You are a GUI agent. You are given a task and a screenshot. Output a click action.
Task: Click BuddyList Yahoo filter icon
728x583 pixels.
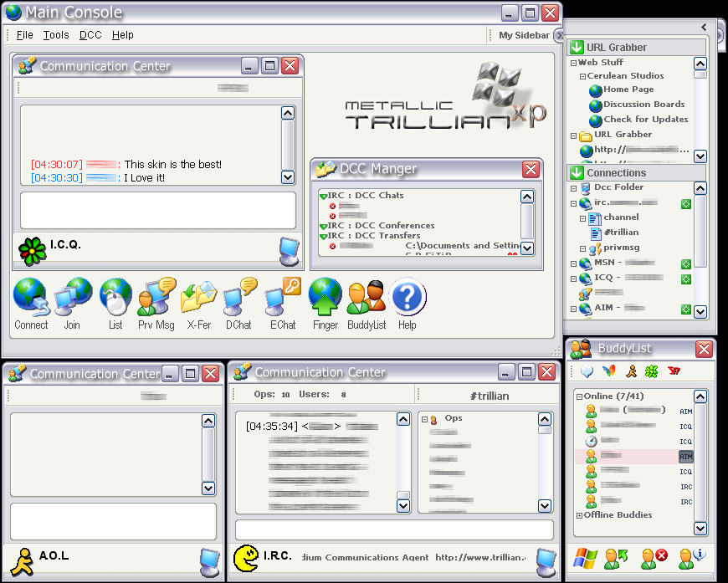(674, 371)
